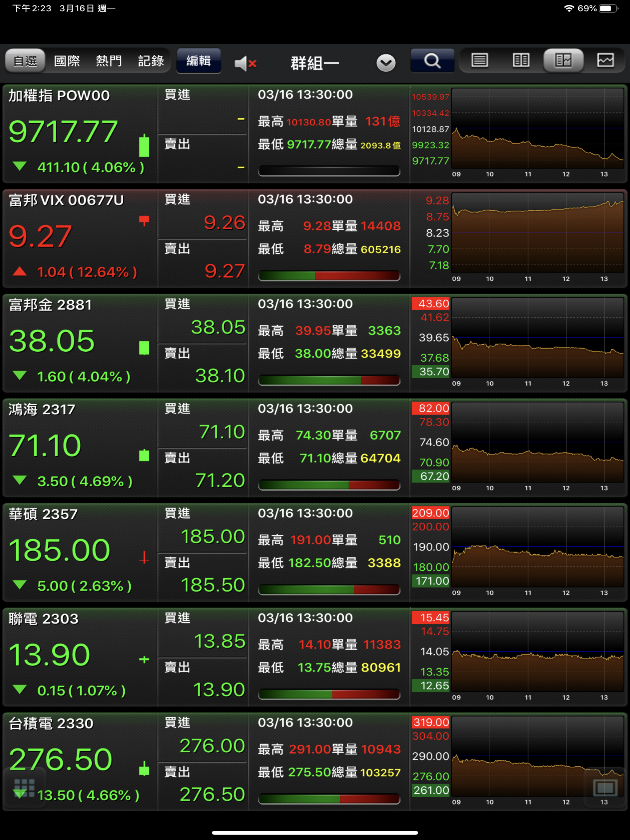Select 華碩 sell price 185.50
630x840 pixels.
pyautogui.click(x=213, y=585)
